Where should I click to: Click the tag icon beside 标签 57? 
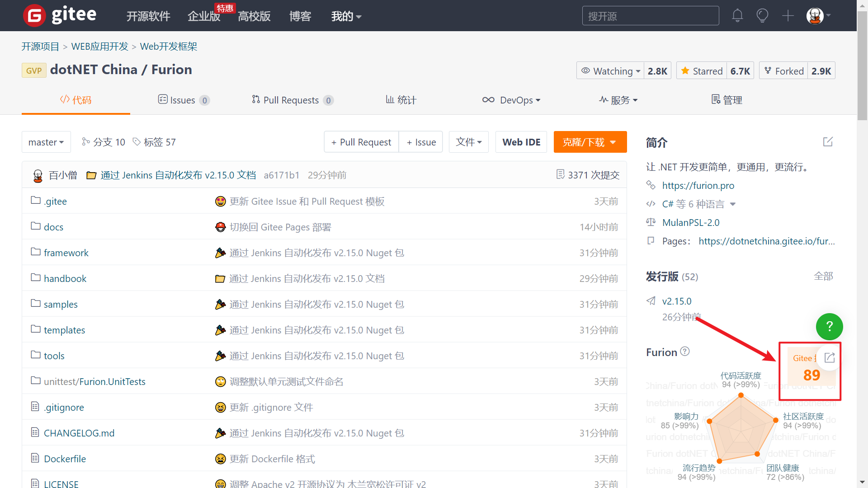tap(137, 142)
